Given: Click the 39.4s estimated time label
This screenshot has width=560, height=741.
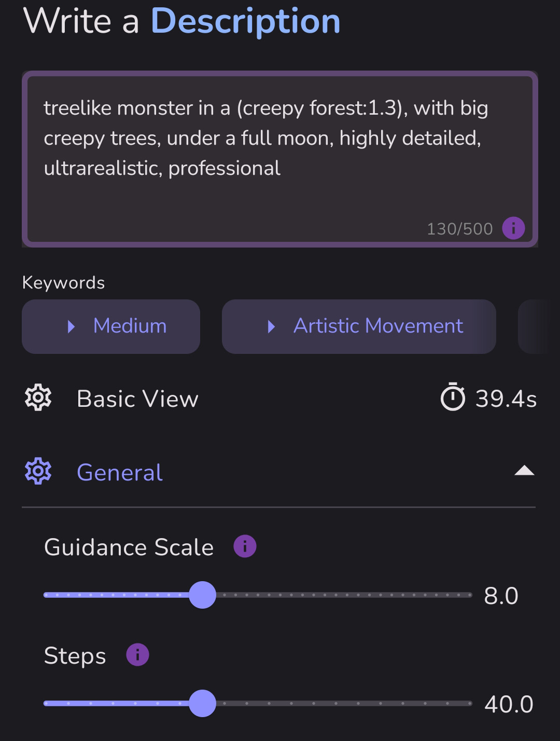Looking at the screenshot, I should tap(506, 399).
